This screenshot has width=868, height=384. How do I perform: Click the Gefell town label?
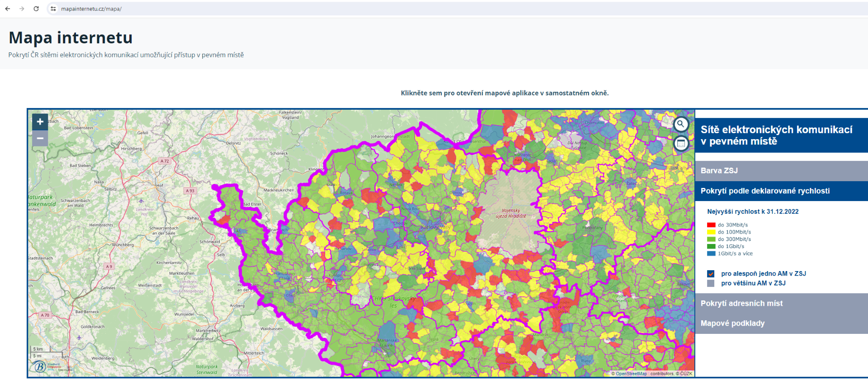coord(143,133)
